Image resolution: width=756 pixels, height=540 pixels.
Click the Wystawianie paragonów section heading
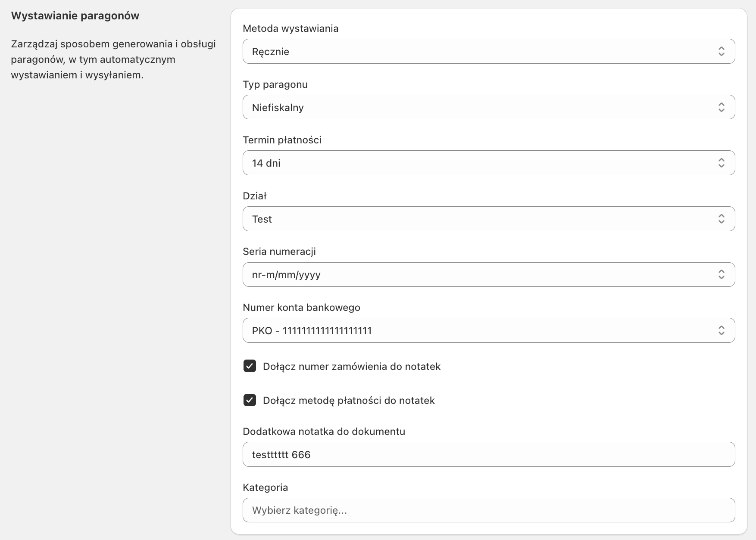tap(75, 16)
